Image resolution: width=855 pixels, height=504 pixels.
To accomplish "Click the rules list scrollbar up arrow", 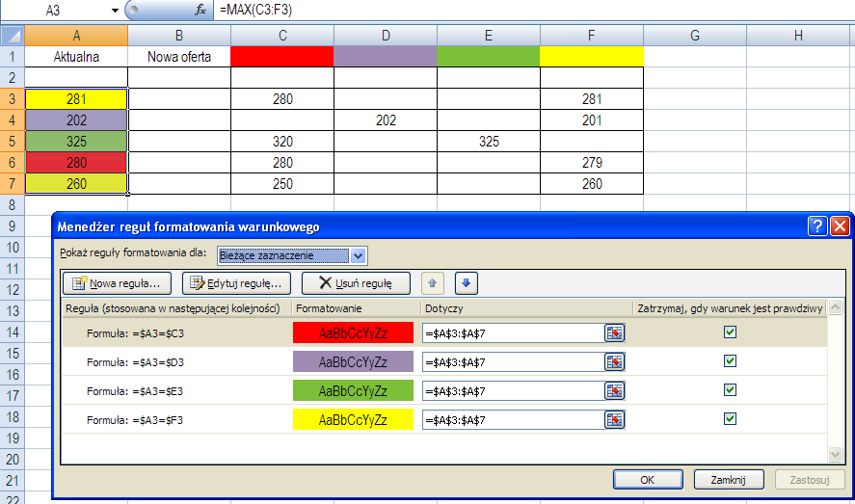I will click(835, 307).
